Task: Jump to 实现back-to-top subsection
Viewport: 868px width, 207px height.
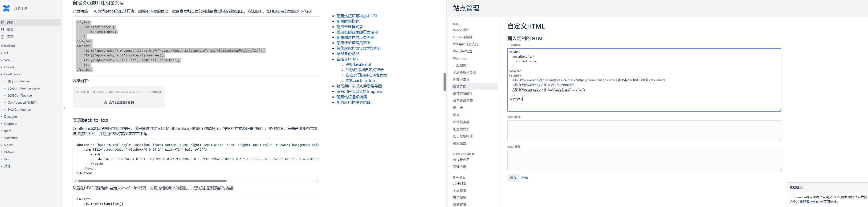Action: 360,81
